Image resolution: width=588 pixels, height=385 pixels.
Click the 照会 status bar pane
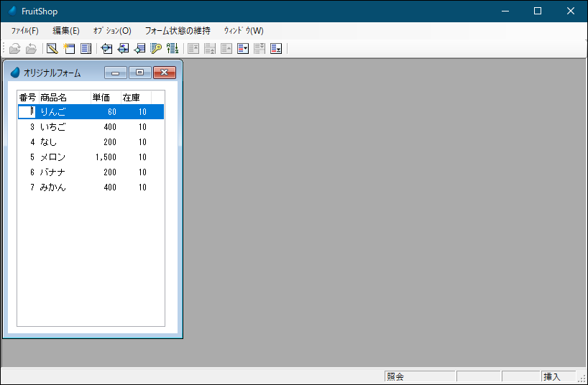pyautogui.click(x=420, y=376)
